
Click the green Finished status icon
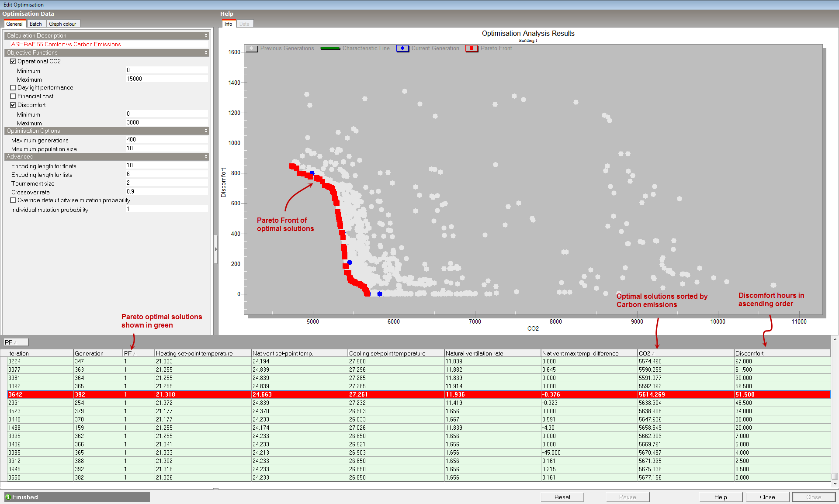(8, 497)
